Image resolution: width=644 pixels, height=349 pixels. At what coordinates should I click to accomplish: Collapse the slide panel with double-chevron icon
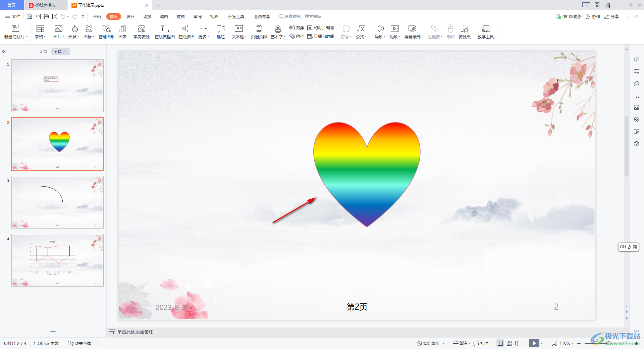click(4, 52)
